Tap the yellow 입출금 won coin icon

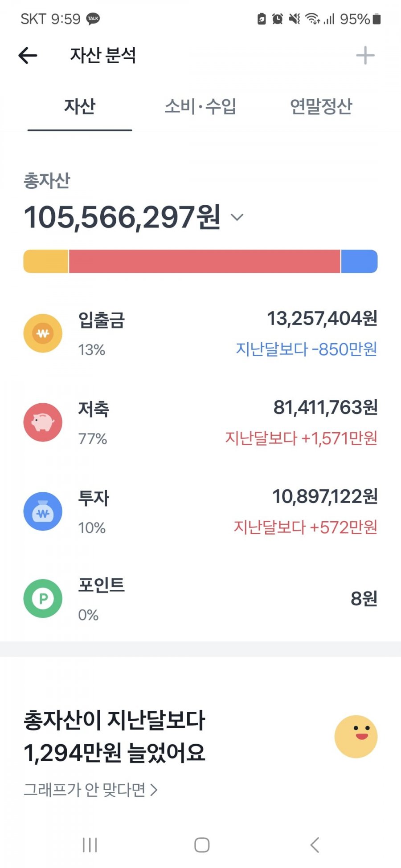point(43,333)
